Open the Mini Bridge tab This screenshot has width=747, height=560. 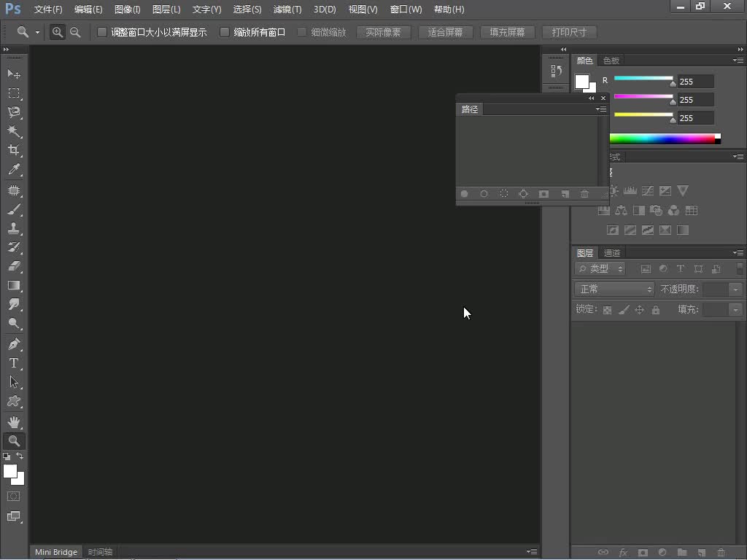[56, 552]
